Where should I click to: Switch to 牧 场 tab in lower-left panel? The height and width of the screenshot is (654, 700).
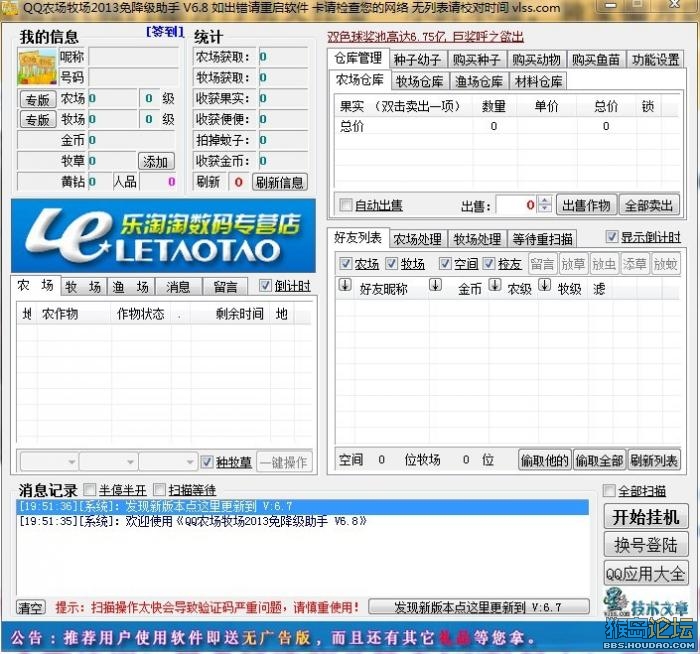pyautogui.click(x=83, y=287)
